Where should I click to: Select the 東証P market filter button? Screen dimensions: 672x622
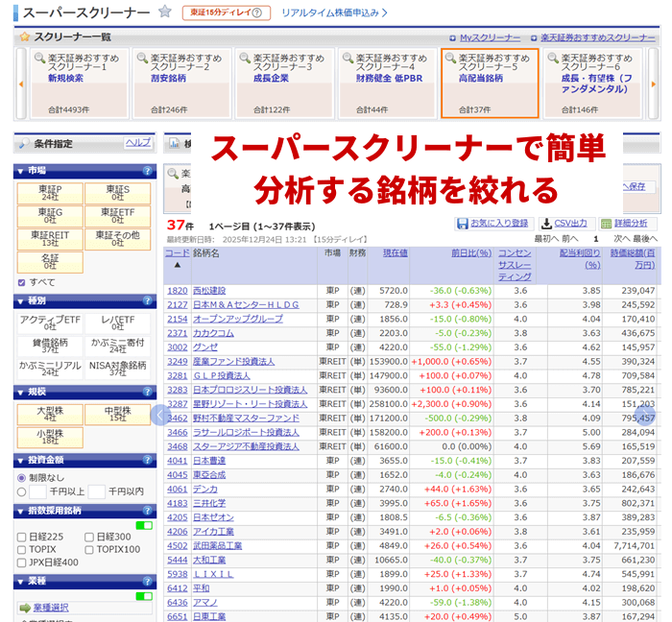click(50, 193)
